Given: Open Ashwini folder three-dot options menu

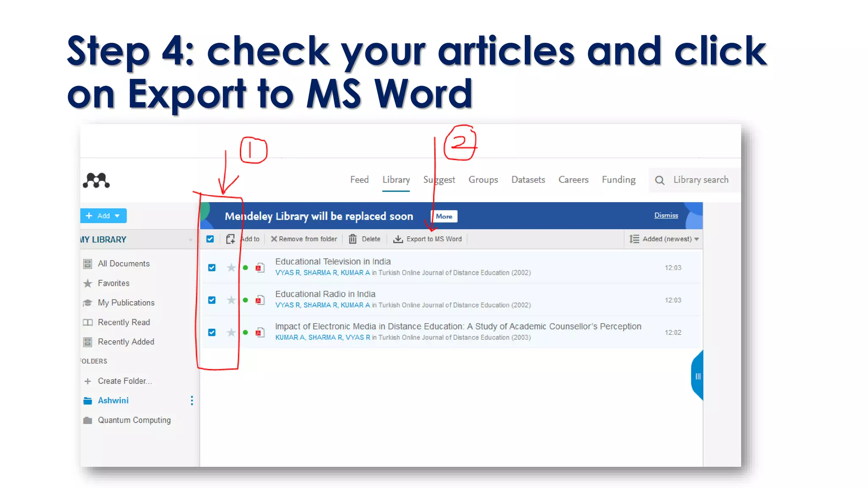Looking at the screenshot, I should (192, 401).
